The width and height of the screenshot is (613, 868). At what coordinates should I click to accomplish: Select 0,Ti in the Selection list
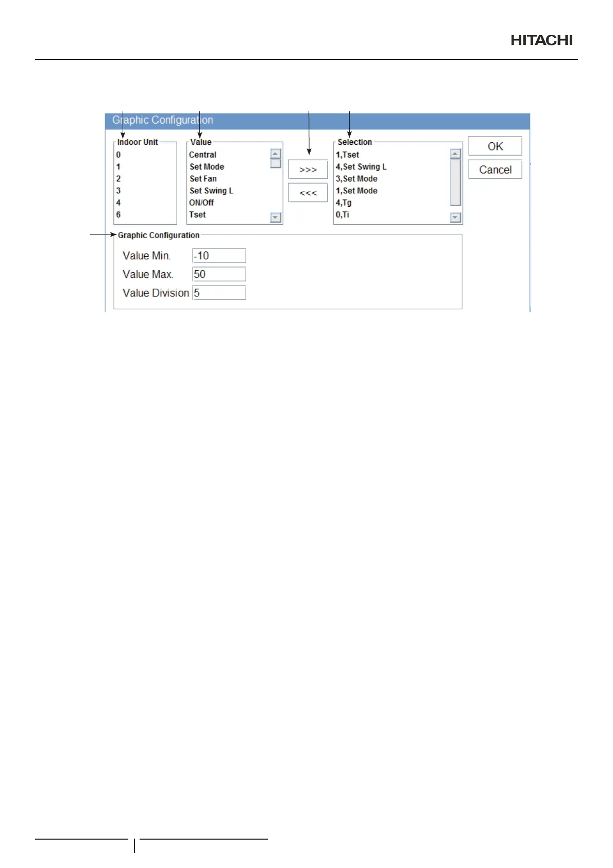coord(343,214)
